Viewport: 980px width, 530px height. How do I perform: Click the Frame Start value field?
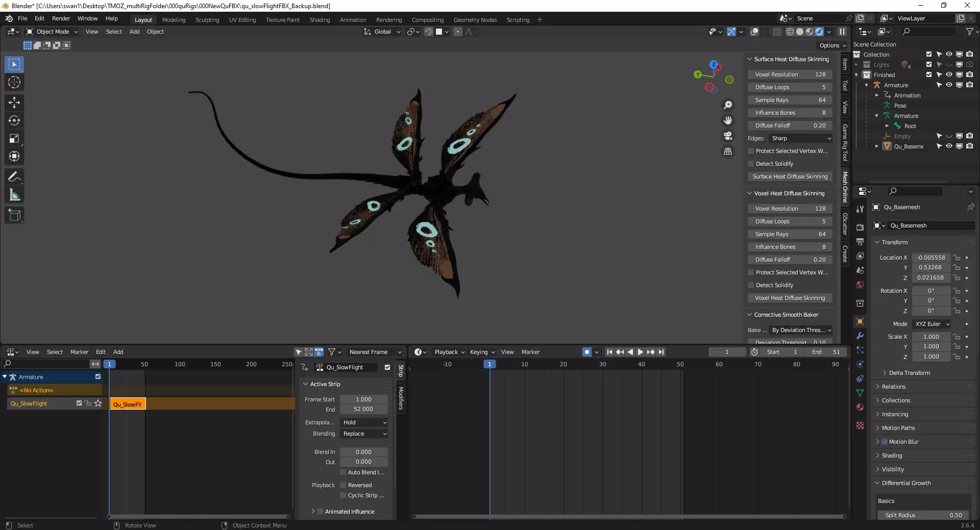point(363,399)
